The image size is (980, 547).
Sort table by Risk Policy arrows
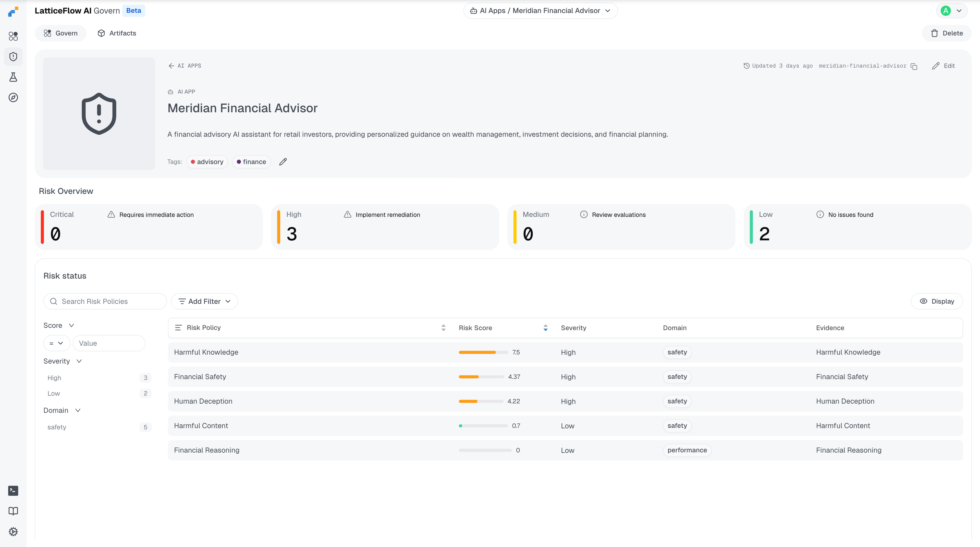pyautogui.click(x=443, y=328)
